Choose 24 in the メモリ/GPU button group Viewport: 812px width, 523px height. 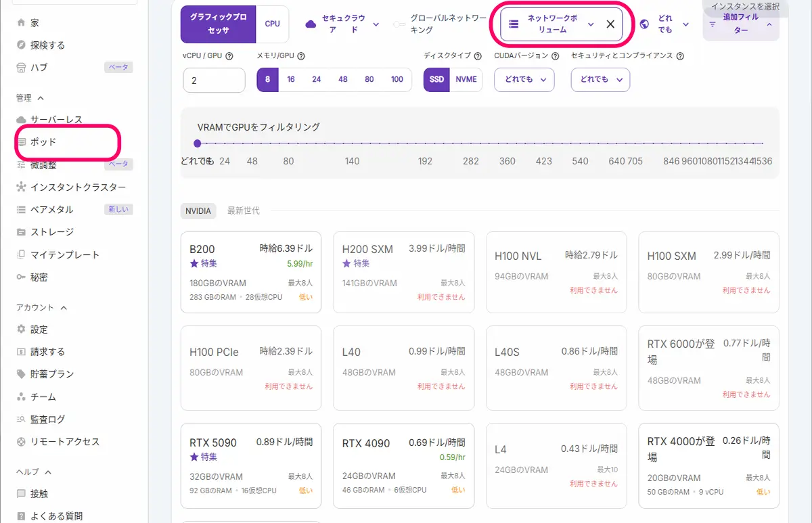[317, 80]
